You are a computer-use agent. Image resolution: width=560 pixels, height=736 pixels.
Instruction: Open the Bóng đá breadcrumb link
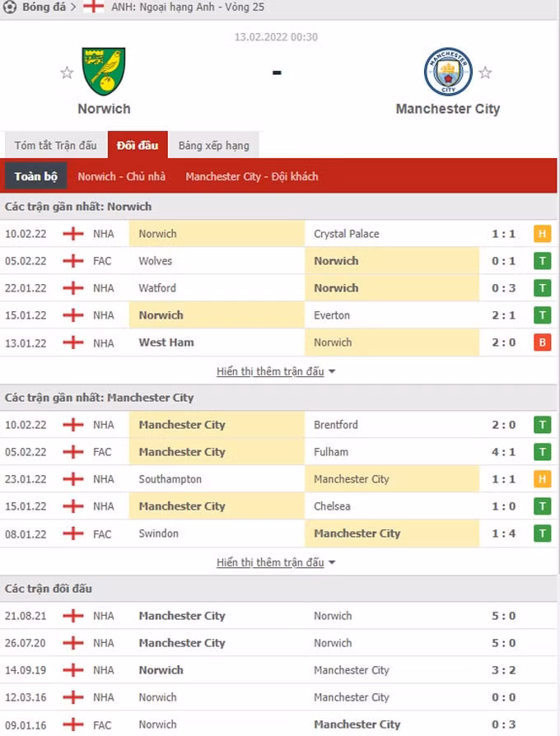pyautogui.click(x=44, y=7)
